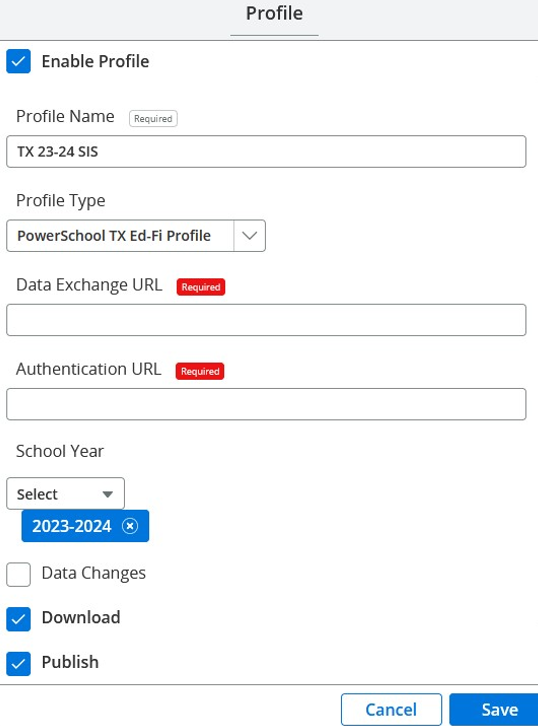
Task: Uncheck the Download checkbox
Action: click(x=19, y=619)
